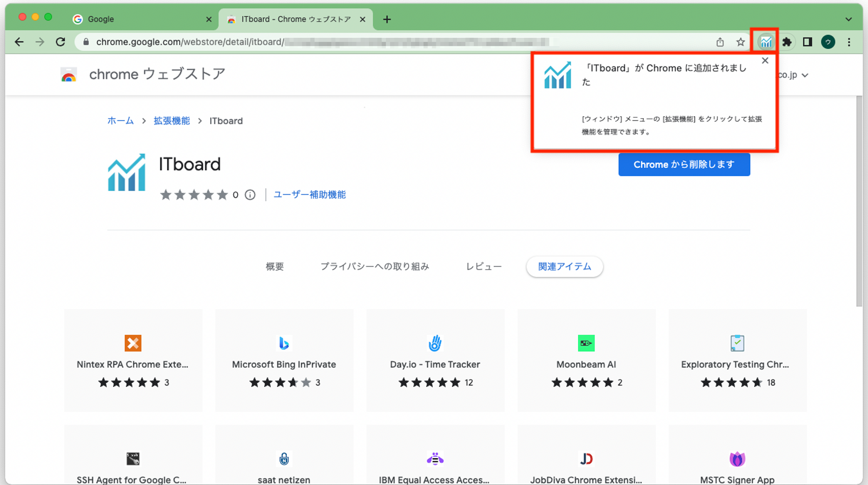868x485 pixels.
Task: Follow the ユーザー補助機能 category link
Action: (x=309, y=195)
